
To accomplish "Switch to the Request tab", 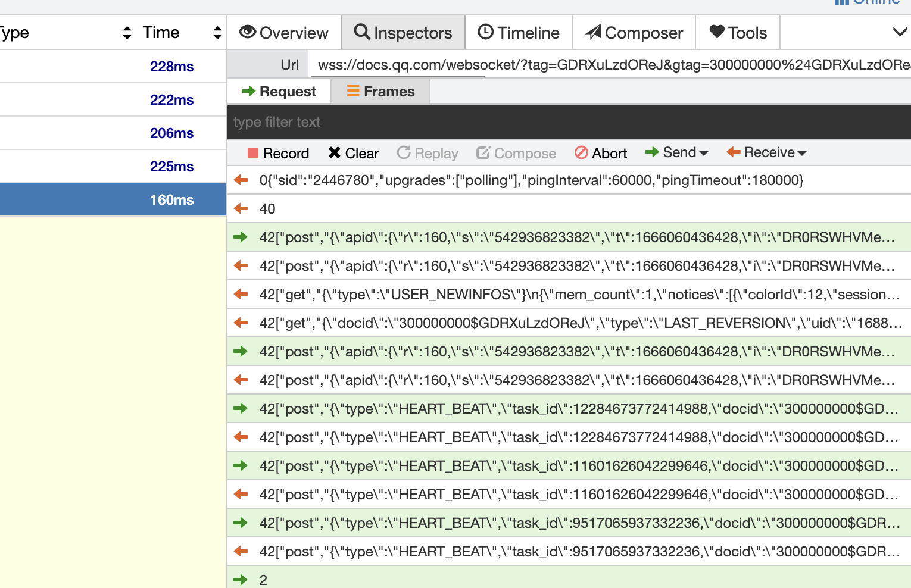I will pos(279,91).
